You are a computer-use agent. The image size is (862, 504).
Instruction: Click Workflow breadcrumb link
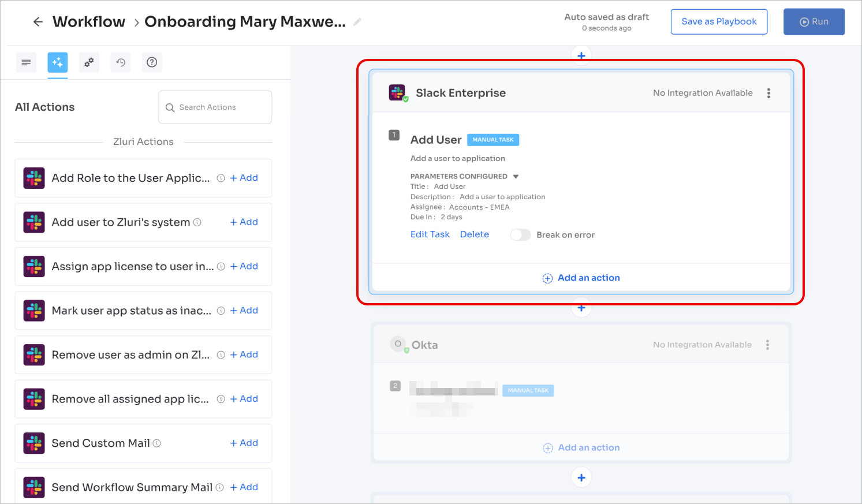tap(89, 22)
